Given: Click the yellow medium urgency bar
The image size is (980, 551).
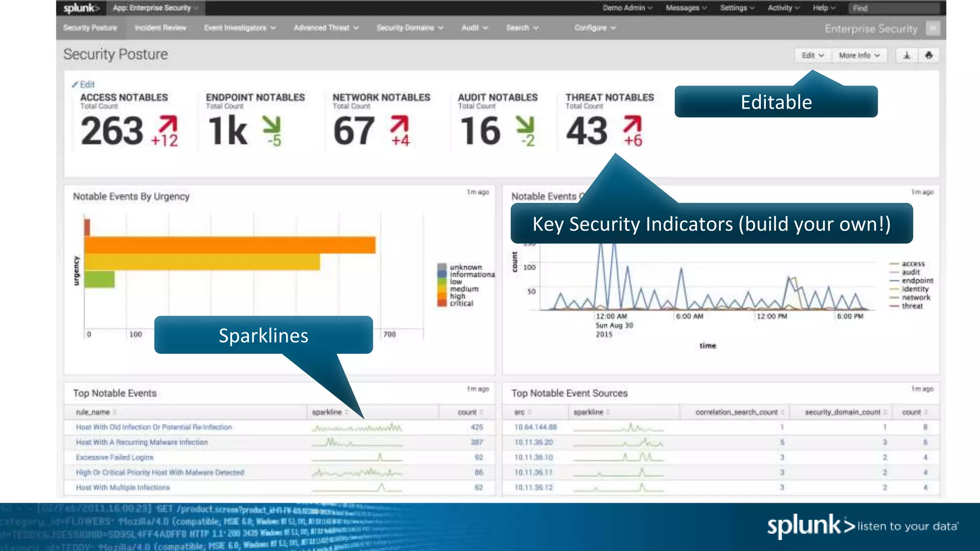Looking at the screenshot, I should (202, 262).
